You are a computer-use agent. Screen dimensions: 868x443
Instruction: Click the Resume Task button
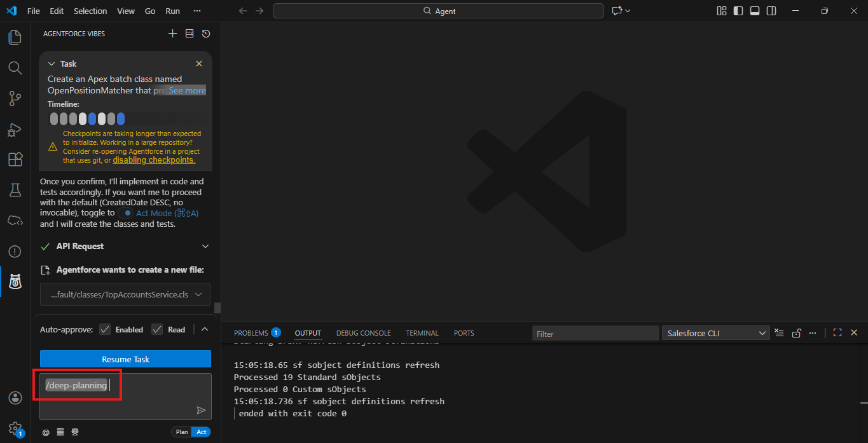pyautogui.click(x=125, y=359)
